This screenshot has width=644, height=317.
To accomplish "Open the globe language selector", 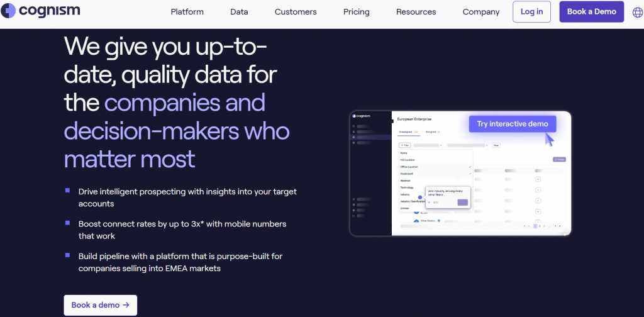I will [x=637, y=12].
